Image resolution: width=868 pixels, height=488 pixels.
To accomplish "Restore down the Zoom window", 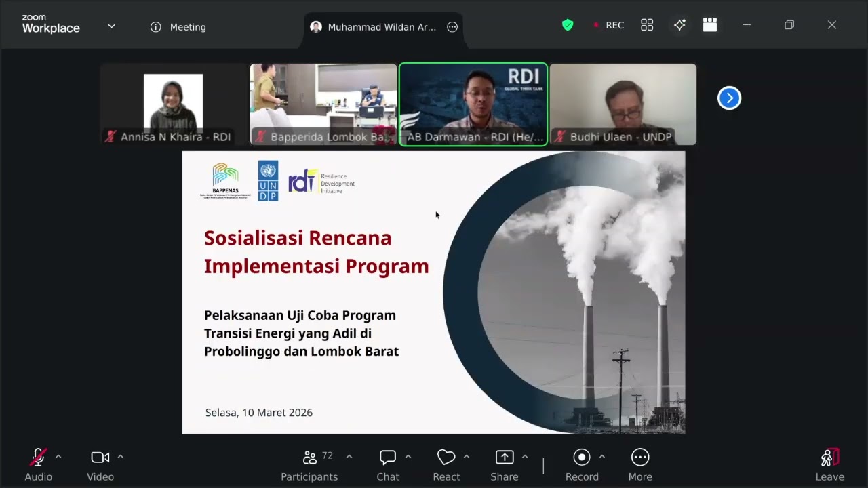I will [789, 25].
